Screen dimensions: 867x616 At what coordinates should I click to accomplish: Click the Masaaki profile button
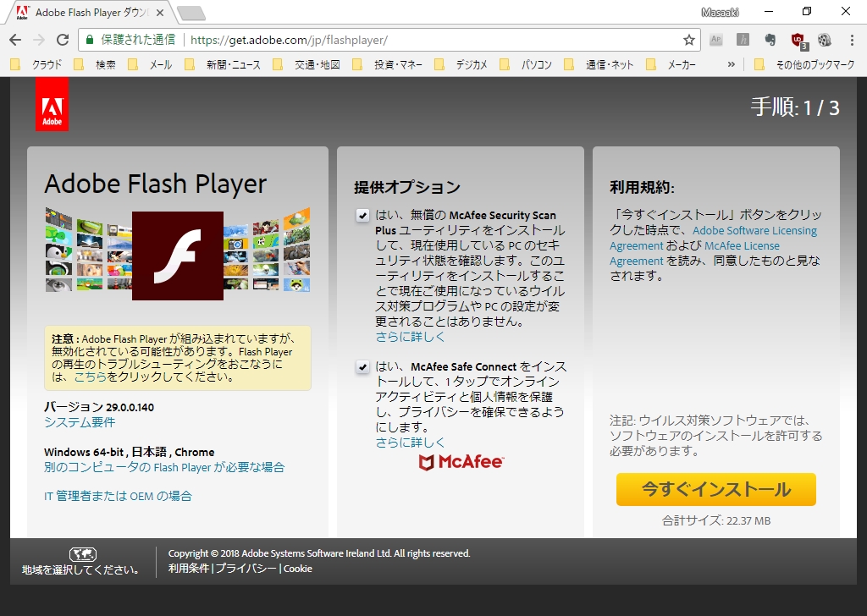[x=720, y=12]
